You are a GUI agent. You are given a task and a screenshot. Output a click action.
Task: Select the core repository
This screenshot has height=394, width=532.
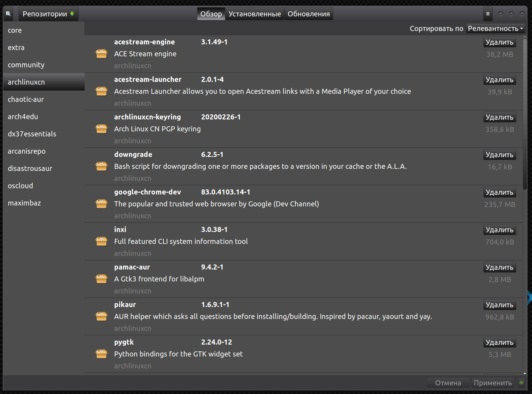(44, 30)
